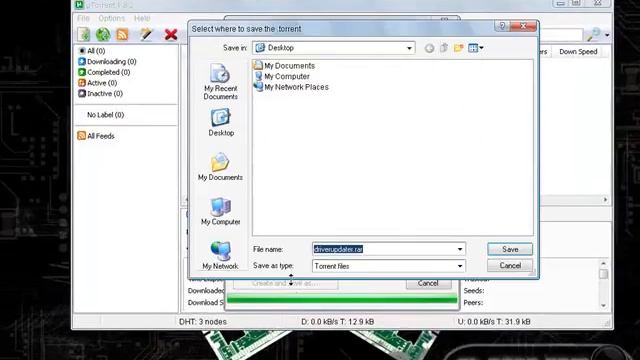Image resolution: width=640 pixels, height=360 pixels.
Task: Open the search provider dropdown arrow
Action: pyautogui.click(x=607, y=35)
